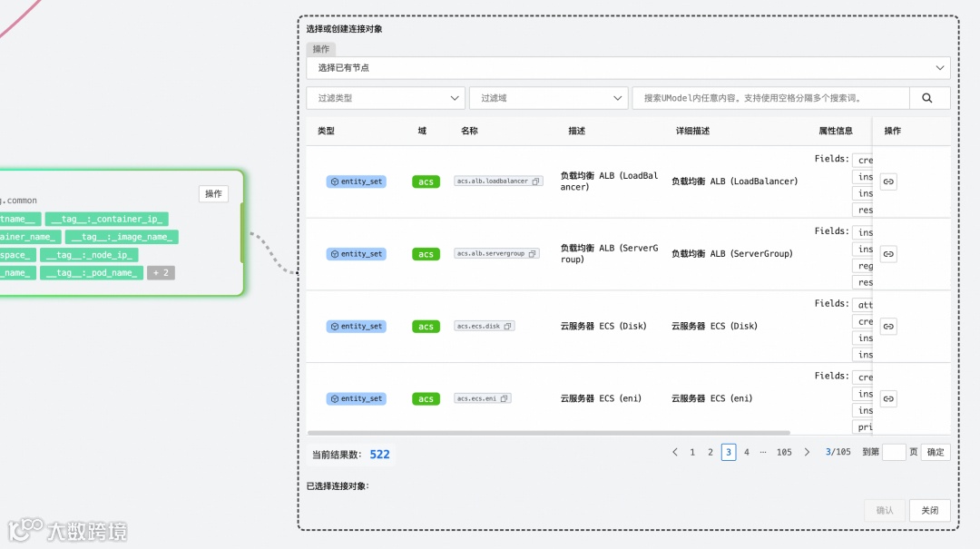Click the magnifier search button
Screen dimensions: 980x549
click(929, 98)
